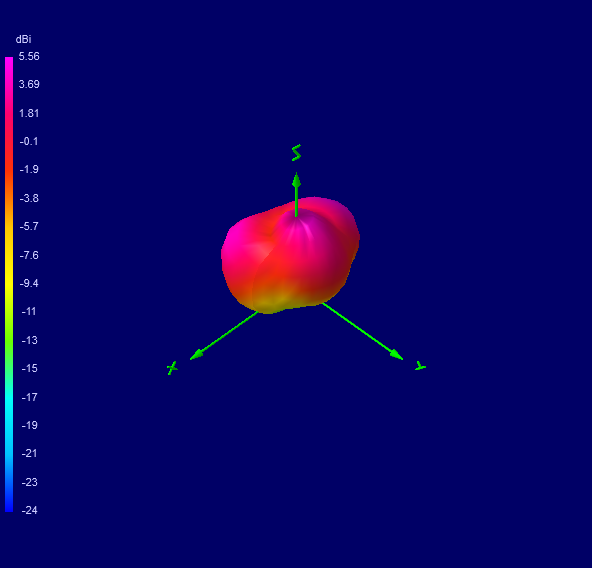
Task: Click the X axis arrowhead
Action: point(197,355)
